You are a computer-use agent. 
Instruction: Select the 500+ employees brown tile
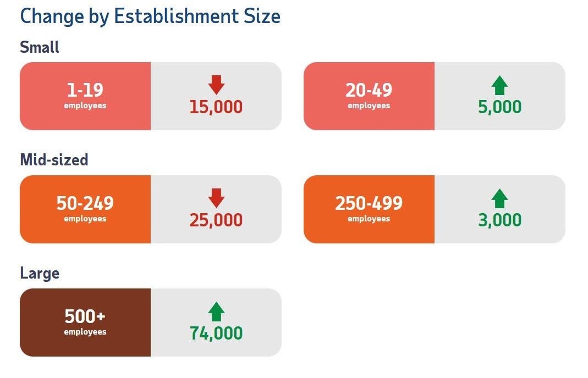[x=85, y=323]
